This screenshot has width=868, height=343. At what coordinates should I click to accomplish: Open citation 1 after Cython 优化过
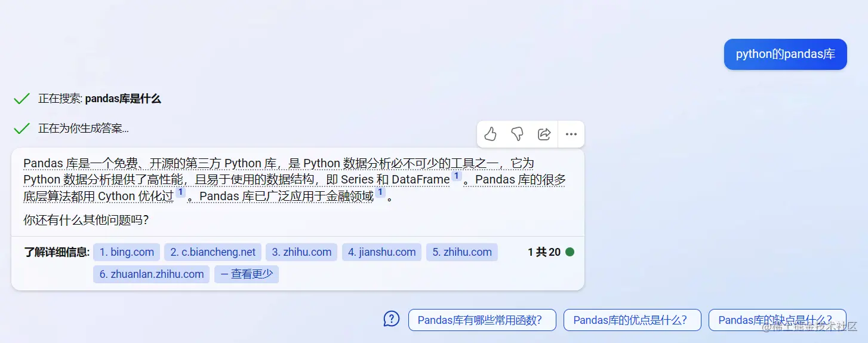click(x=181, y=192)
